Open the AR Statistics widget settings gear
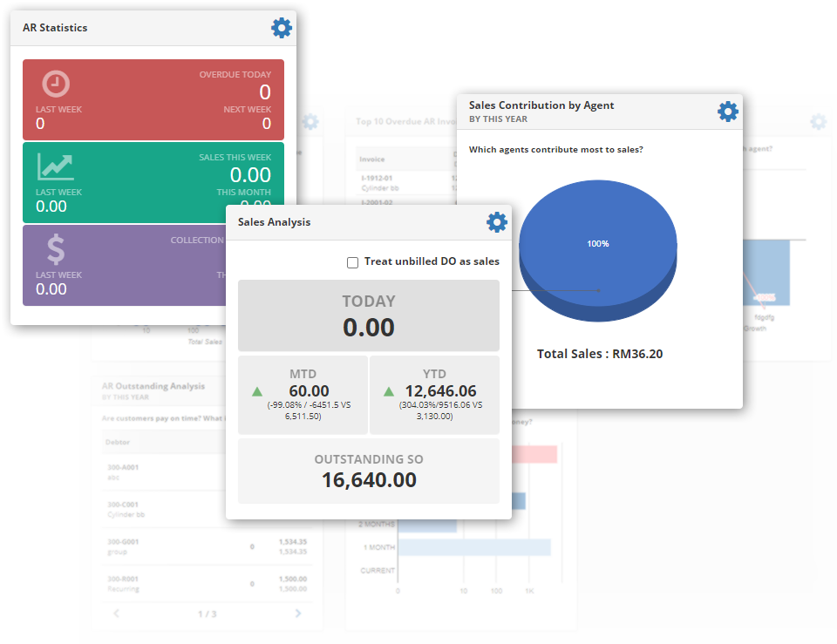The width and height of the screenshot is (837, 644). point(281,27)
